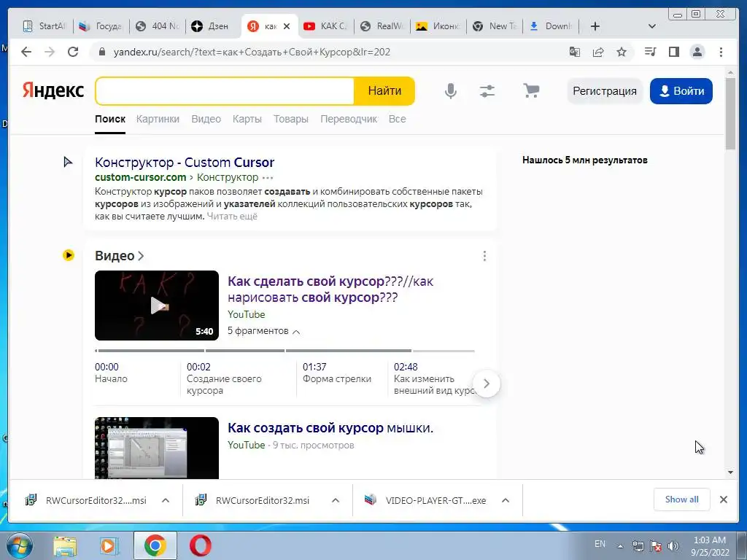Viewport: 747px width, 560px height.
Task: Click next arrow in video fragments carousel
Action: (487, 384)
